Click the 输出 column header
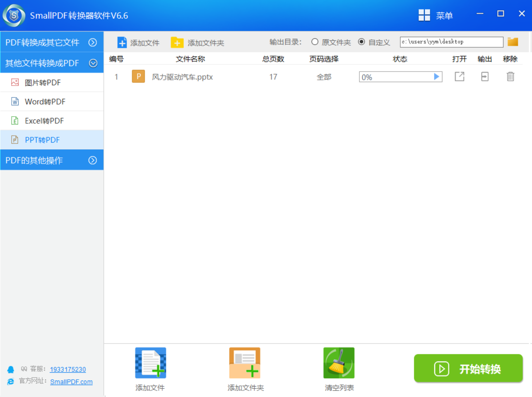This screenshot has width=532, height=397. pyautogui.click(x=485, y=59)
